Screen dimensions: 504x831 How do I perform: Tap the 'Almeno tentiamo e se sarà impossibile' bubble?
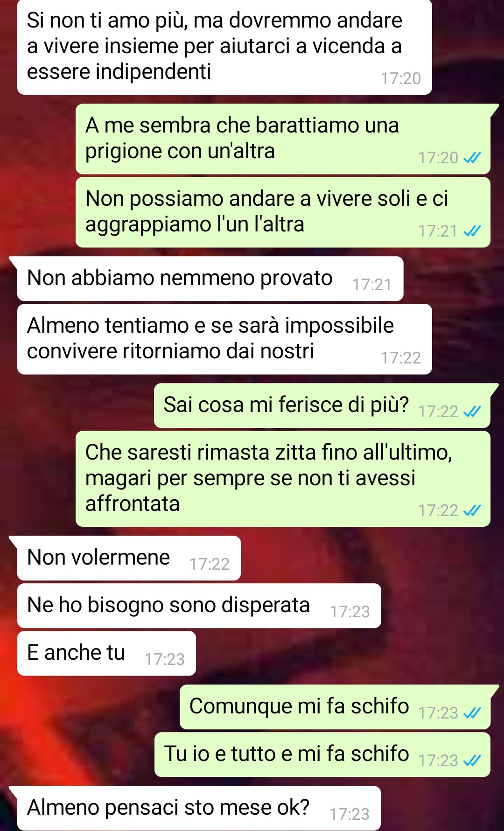click(224, 339)
